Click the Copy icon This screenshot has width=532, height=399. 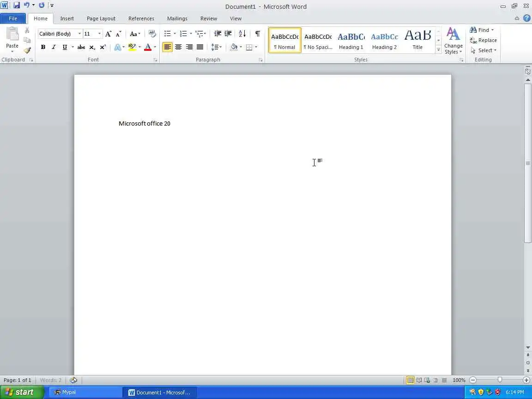tap(27, 40)
